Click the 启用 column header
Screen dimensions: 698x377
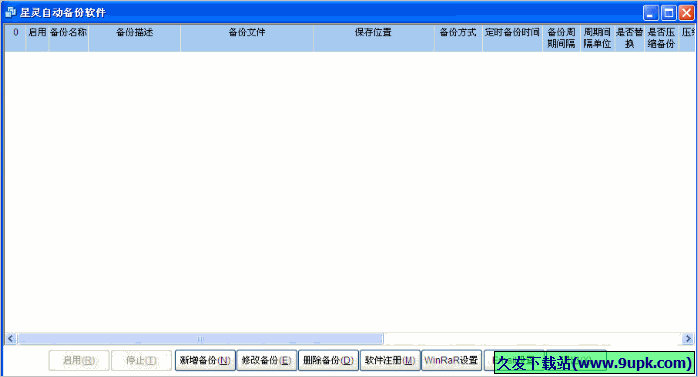pyautogui.click(x=37, y=38)
